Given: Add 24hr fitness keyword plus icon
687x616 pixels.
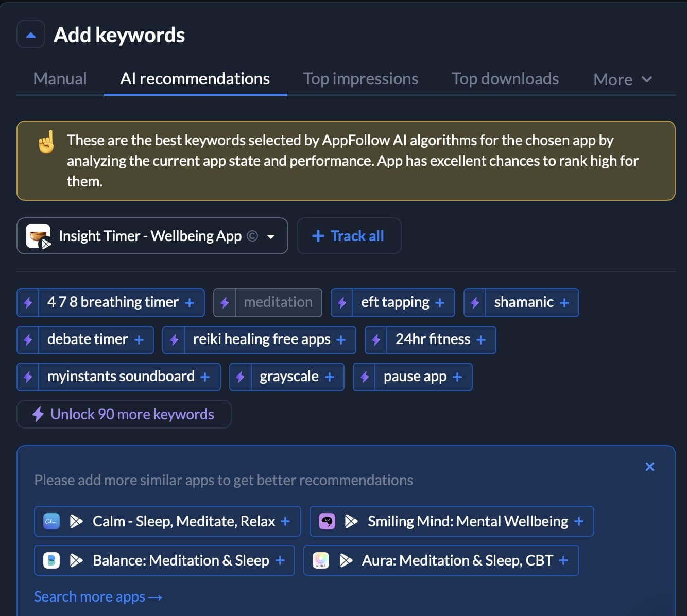Looking at the screenshot, I should tap(481, 340).
